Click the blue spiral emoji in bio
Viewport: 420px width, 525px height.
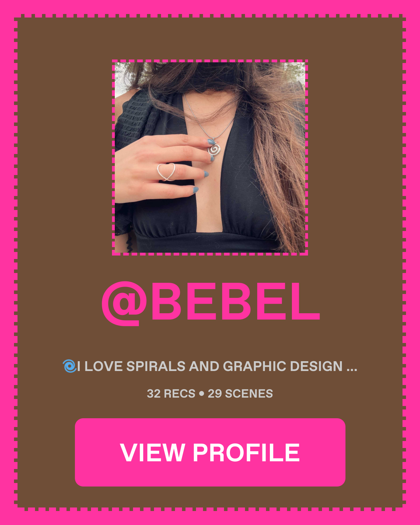(69, 366)
